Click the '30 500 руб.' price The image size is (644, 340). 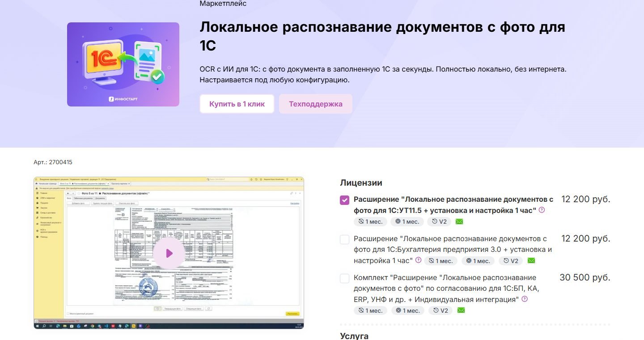coord(585,277)
